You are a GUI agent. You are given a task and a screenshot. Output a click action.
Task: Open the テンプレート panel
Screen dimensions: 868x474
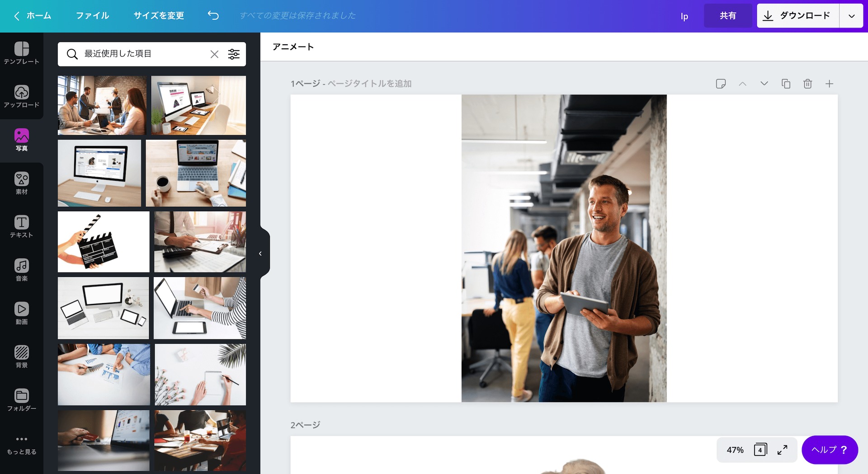[x=21, y=51]
